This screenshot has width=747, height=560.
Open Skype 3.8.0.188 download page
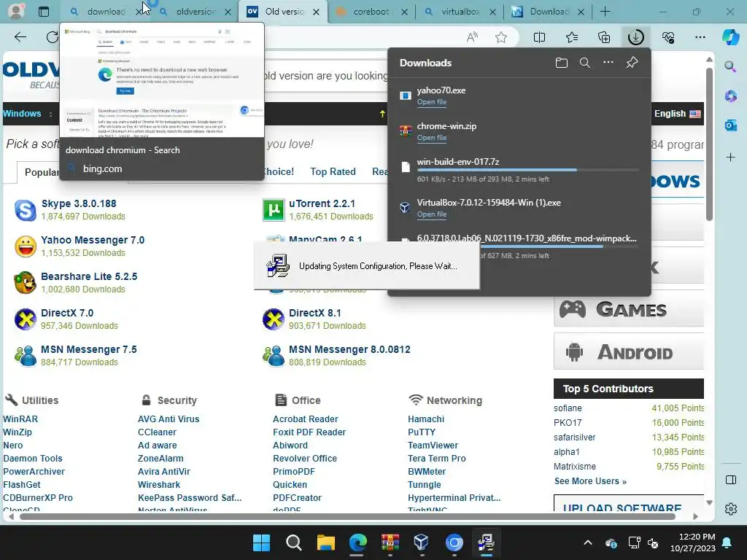(x=79, y=203)
